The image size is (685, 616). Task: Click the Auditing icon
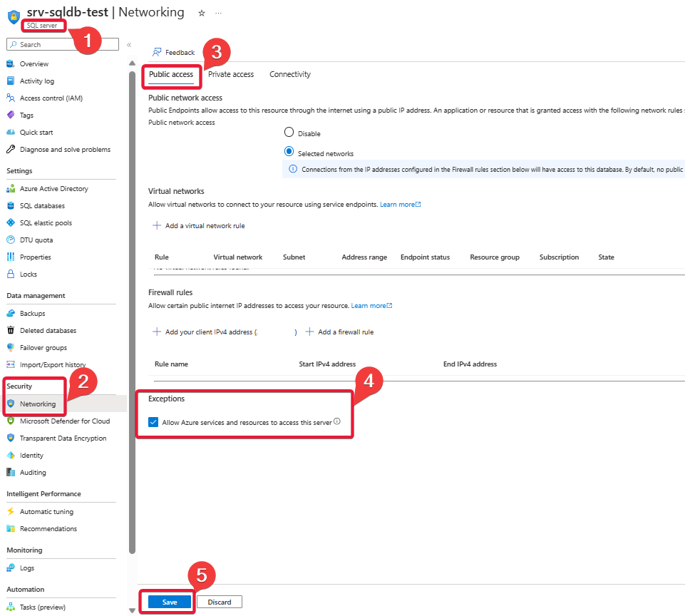tap(11, 472)
